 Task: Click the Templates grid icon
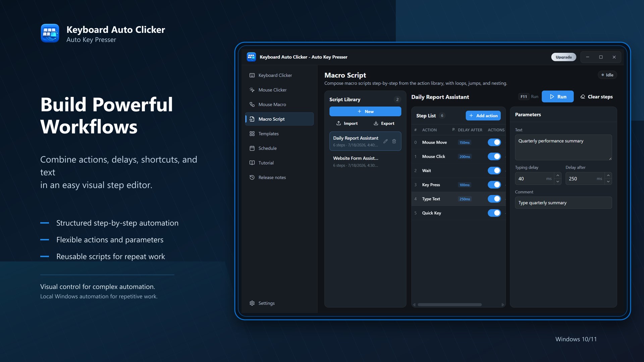coord(252,134)
